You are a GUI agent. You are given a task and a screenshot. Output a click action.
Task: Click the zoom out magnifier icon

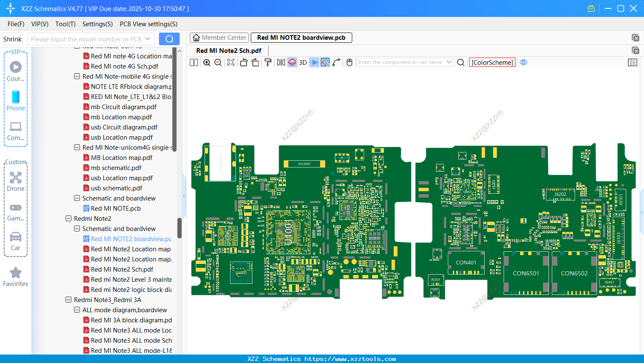coord(218,63)
